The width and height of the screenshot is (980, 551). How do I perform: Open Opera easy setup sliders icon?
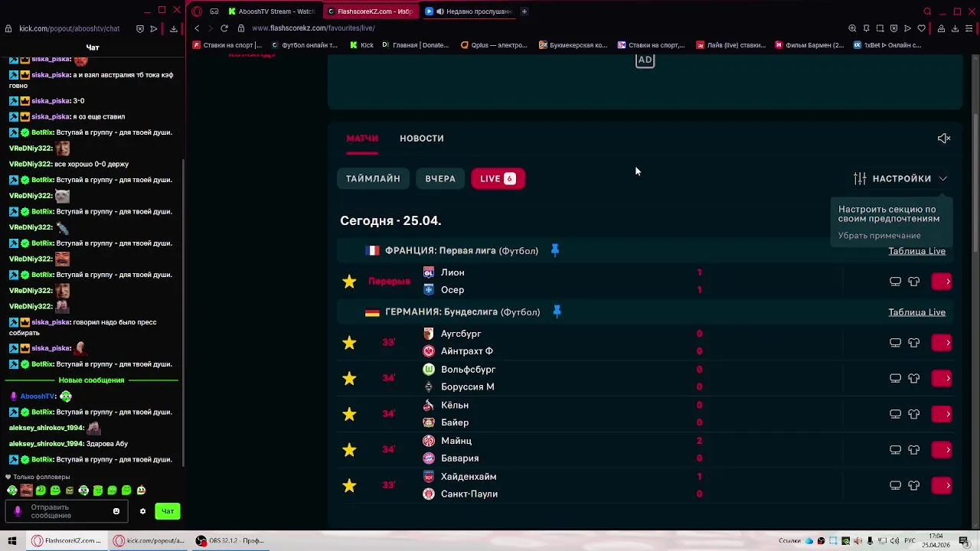(x=969, y=28)
